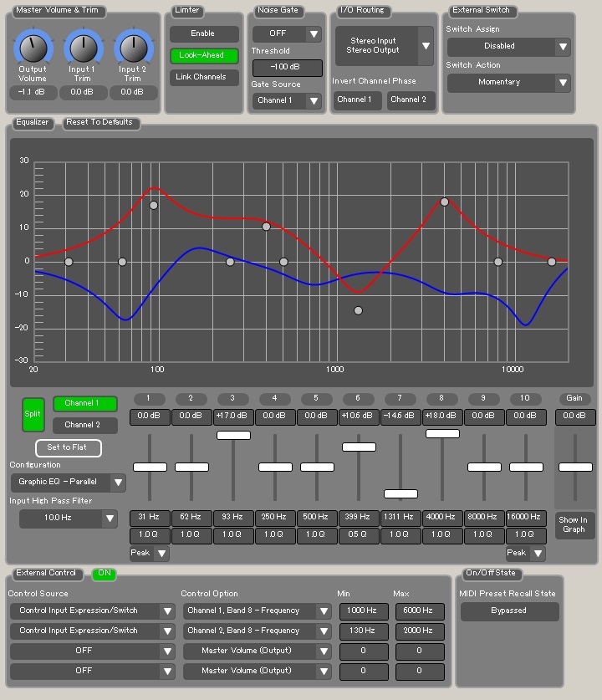Open the Input High Pass Filter dropdown

coord(69,519)
